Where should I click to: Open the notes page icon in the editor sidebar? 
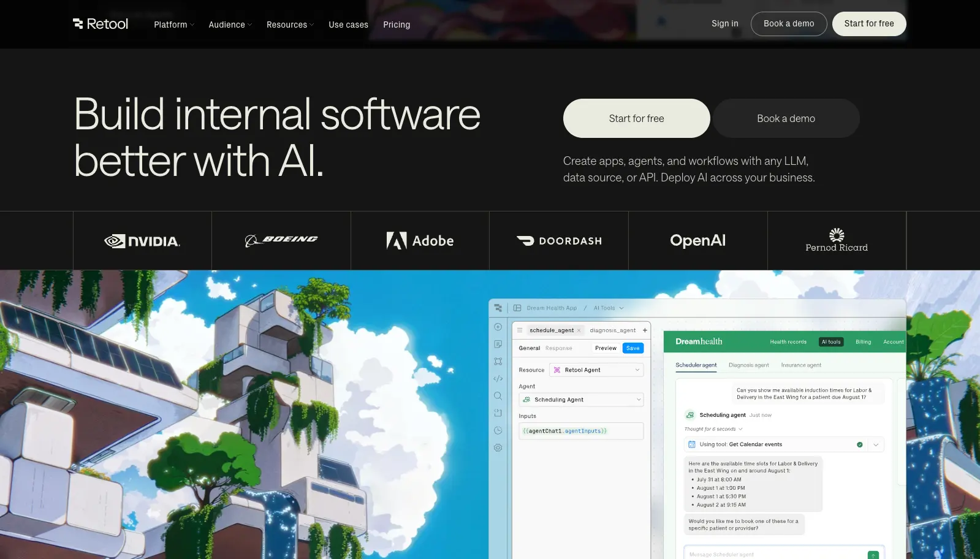[498, 344]
